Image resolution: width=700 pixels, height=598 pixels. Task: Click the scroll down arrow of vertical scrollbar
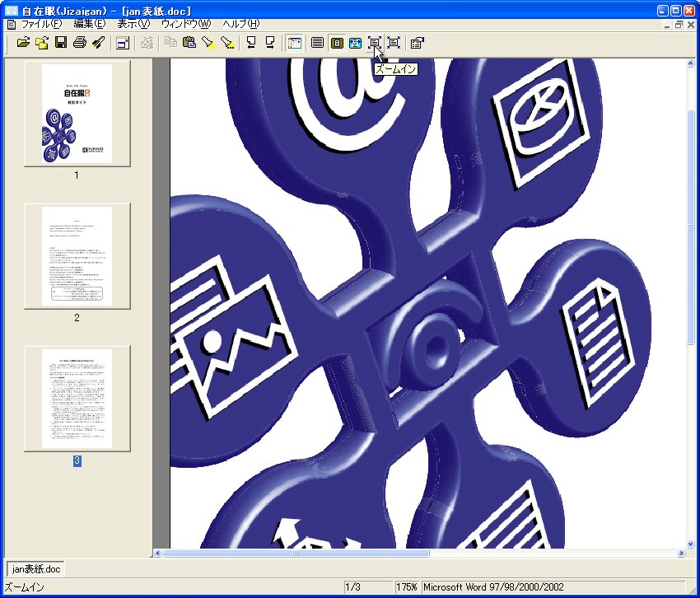click(690, 544)
